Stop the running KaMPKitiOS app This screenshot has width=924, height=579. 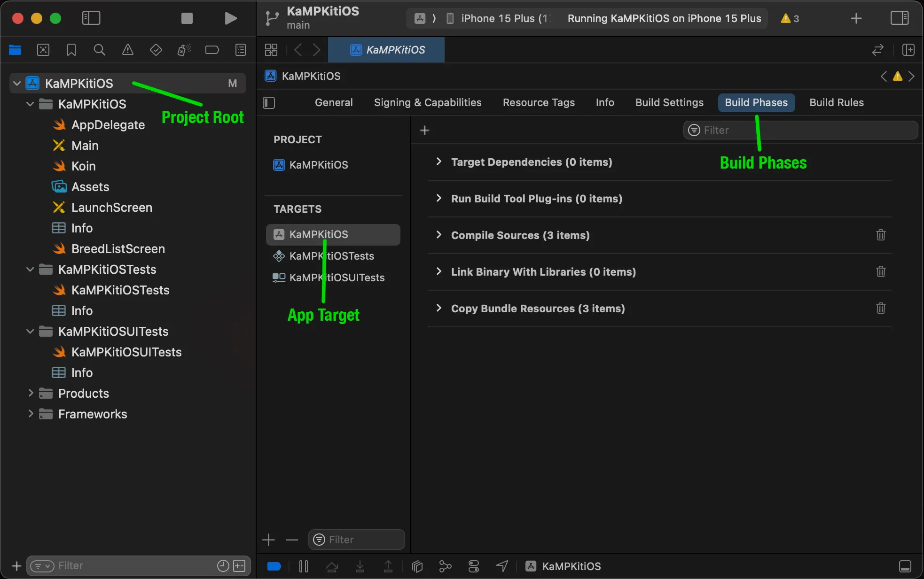pos(187,18)
